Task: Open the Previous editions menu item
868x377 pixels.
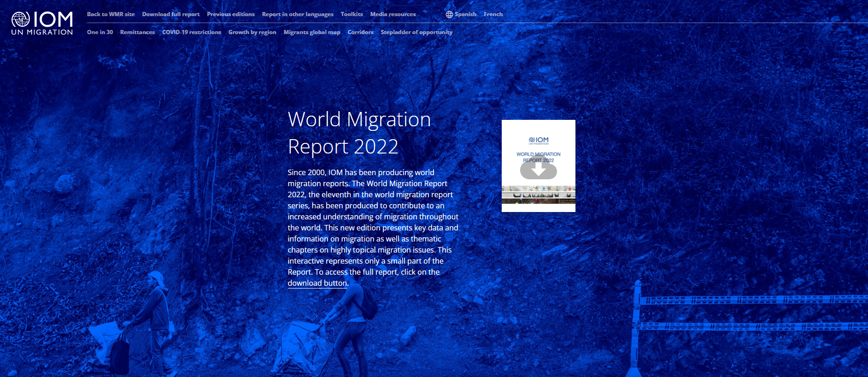Action: point(230,14)
